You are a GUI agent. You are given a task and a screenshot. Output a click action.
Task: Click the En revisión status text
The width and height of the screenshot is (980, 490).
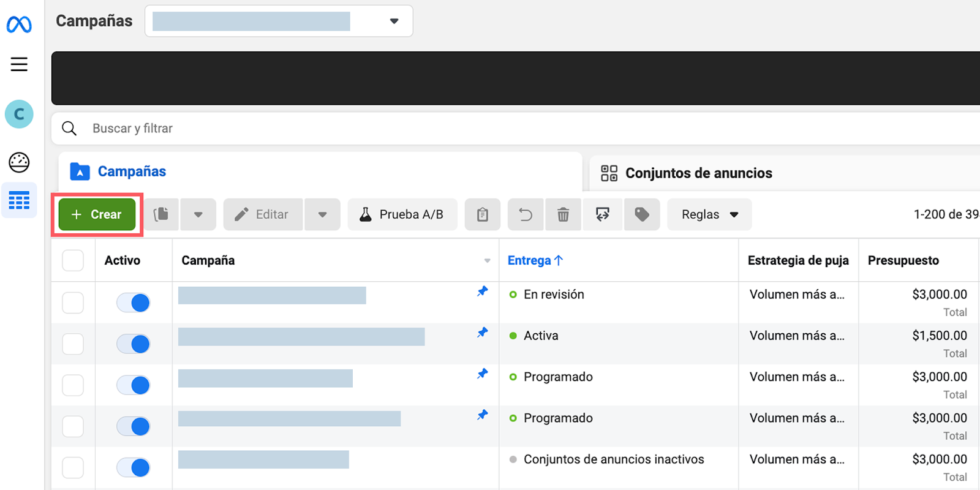tap(554, 295)
